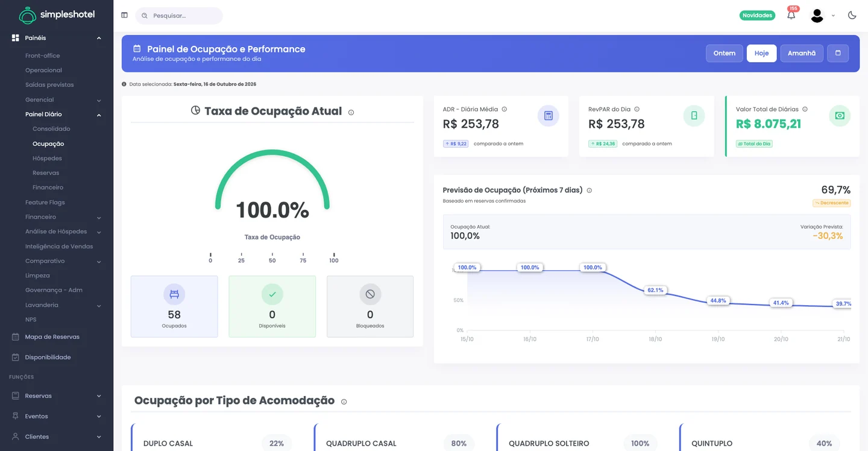
Task: Click the 62.1% point on forecast chart
Action: (x=655, y=290)
